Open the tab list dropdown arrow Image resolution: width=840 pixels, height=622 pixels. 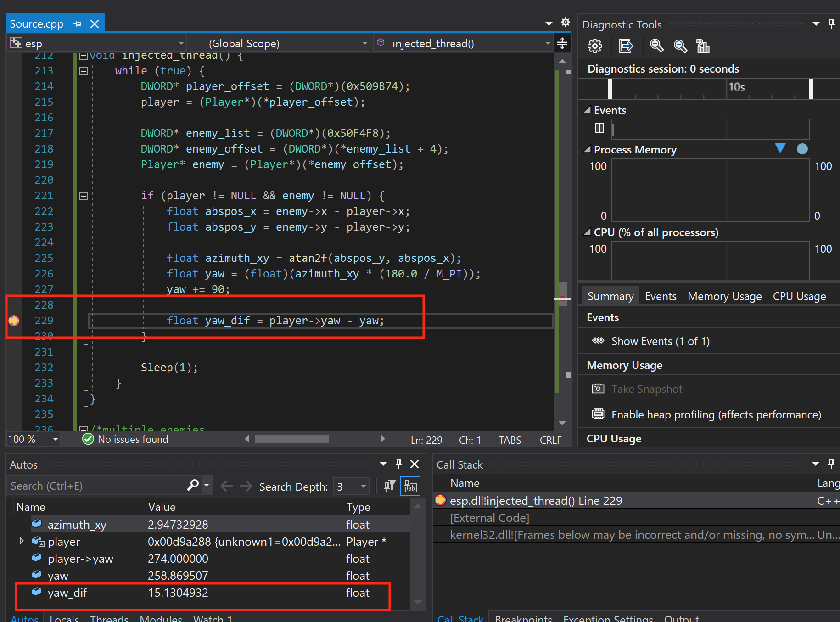549,23
